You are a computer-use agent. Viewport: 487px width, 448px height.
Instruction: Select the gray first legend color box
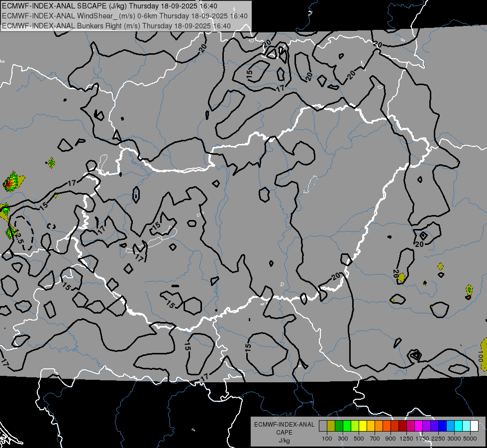click(x=323, y=426)
